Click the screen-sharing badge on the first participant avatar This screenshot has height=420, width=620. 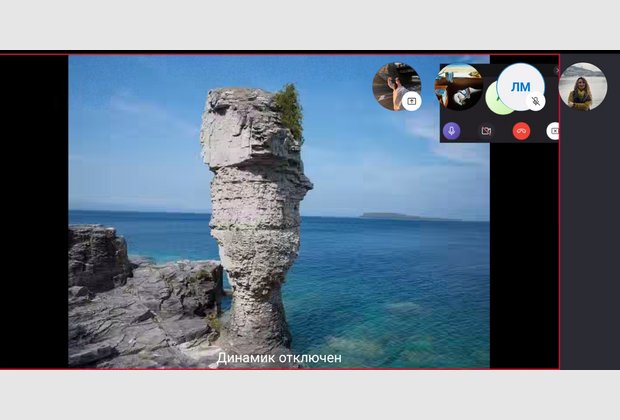412,102
